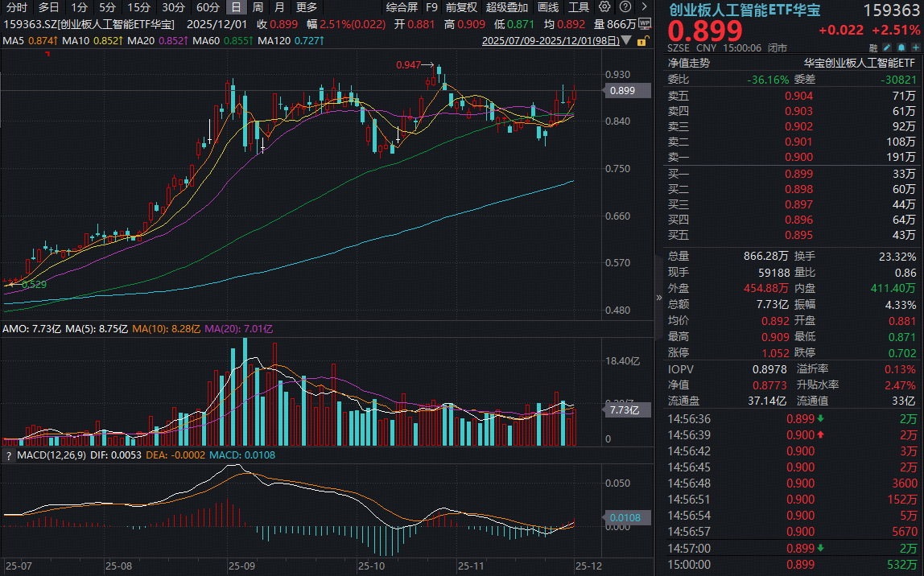The image size is (924, 576).
Task: Click the WP monitor icon
Action: pos(644,24)
